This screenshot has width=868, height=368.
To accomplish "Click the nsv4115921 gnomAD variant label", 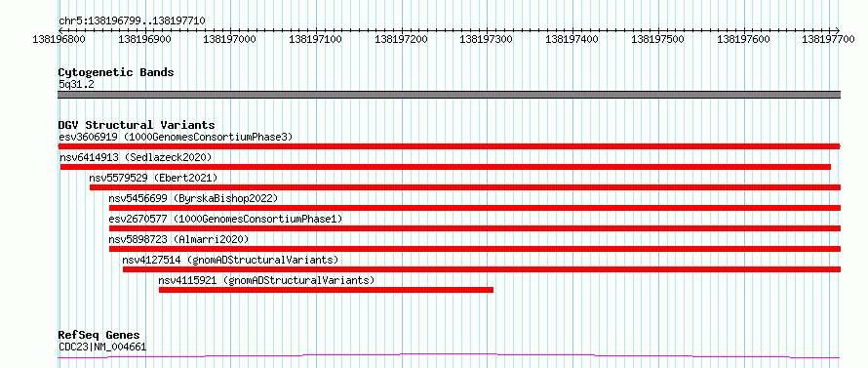I will pos(266,280).
